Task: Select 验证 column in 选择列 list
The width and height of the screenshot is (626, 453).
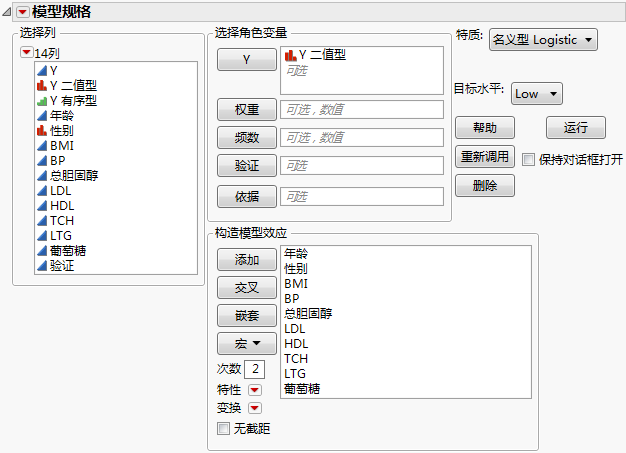Action: pyautogui.click(x=116, y=266)
